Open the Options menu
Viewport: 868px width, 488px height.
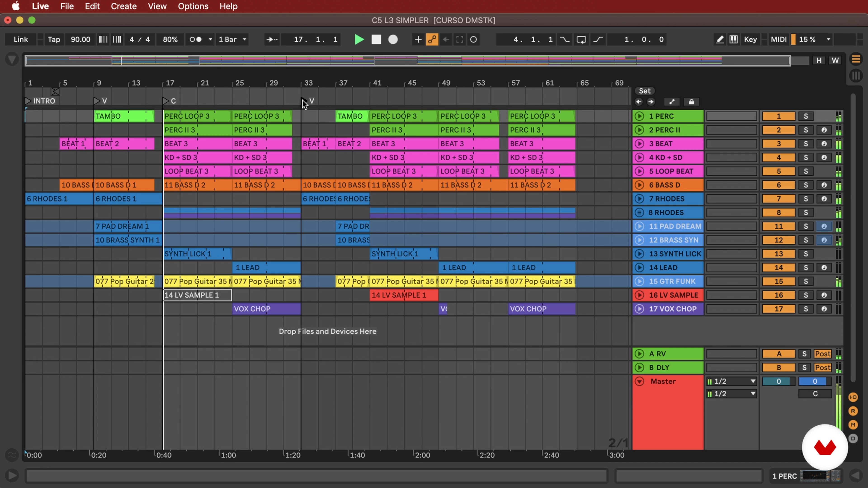pyautogui.click(x=193, y=6)
